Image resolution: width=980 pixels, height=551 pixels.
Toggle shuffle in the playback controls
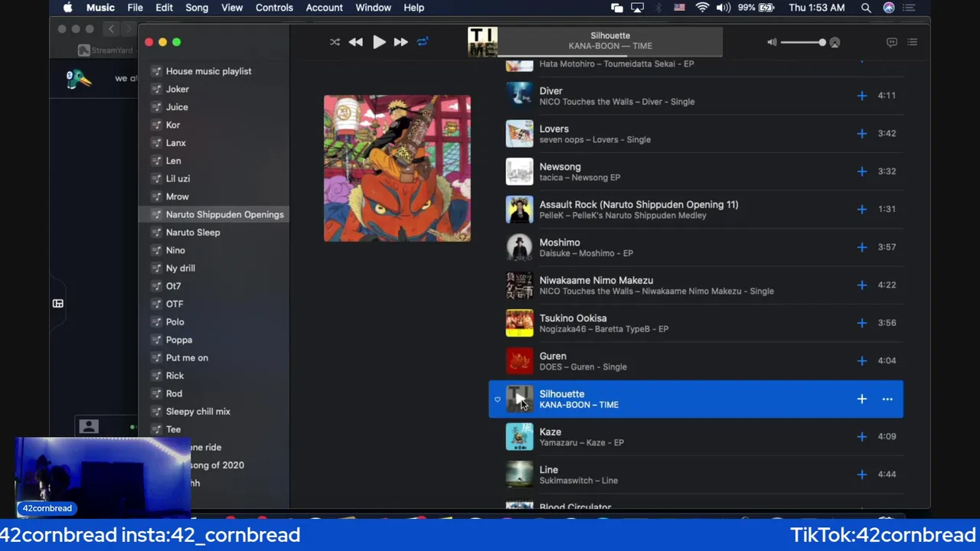pos(335,42)
